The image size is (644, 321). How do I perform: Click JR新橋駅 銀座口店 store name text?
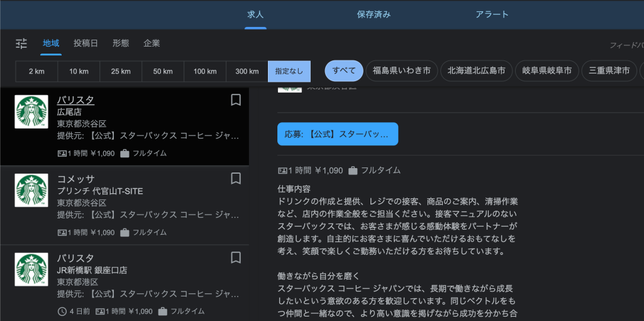92,271
